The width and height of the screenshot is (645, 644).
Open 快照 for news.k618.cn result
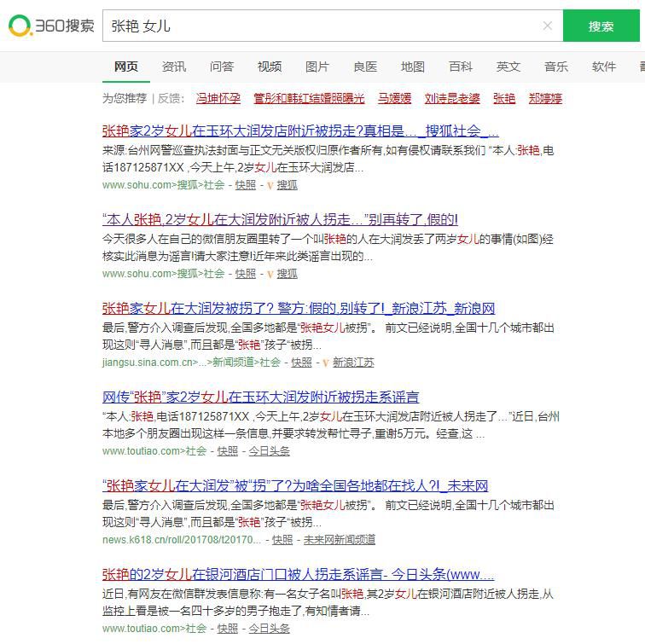coord(282,540)
